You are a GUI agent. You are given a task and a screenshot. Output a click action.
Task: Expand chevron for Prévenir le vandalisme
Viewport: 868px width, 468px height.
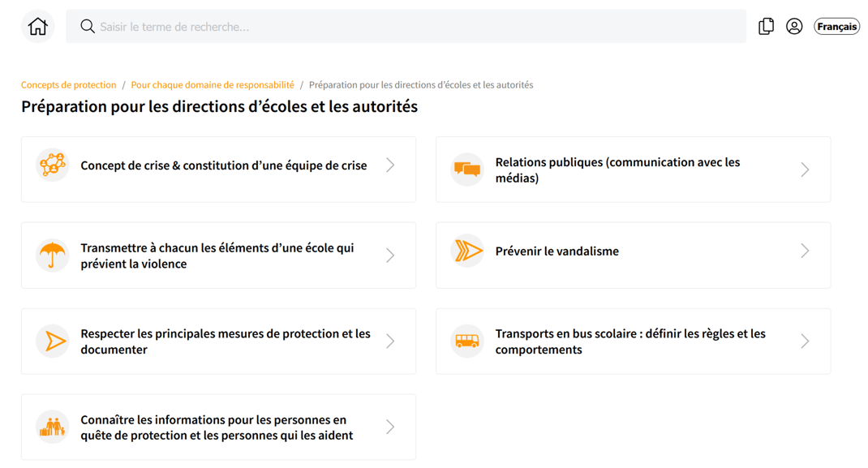(805, 251)
